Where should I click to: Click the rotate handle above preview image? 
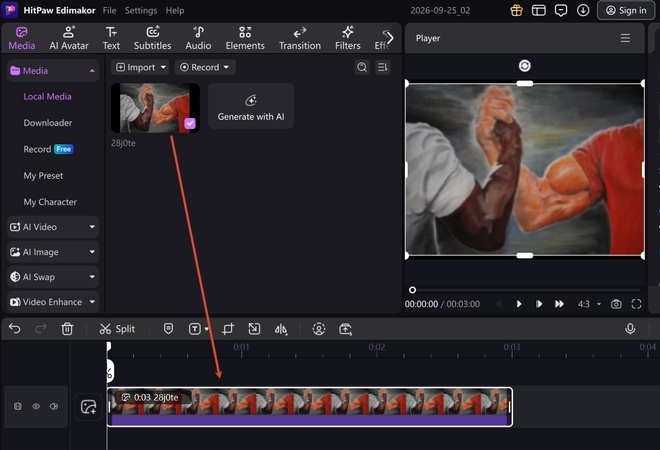click(524, 66)
